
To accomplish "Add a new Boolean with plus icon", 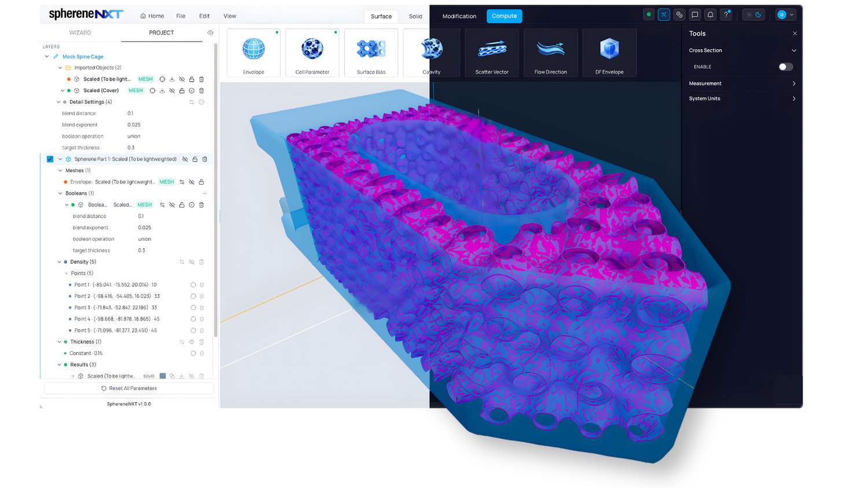I will tap(205, 193).
